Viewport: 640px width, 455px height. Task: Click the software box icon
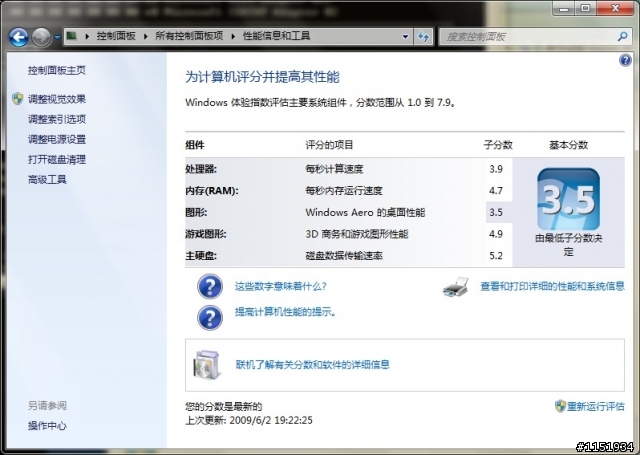click(x=207, y=364)
